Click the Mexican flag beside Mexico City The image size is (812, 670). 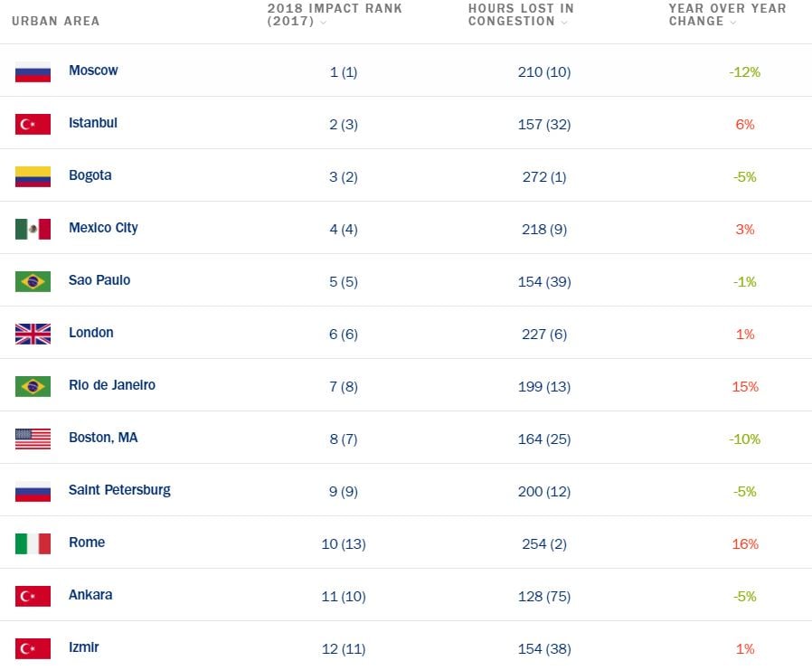click(x=33, y=229)
